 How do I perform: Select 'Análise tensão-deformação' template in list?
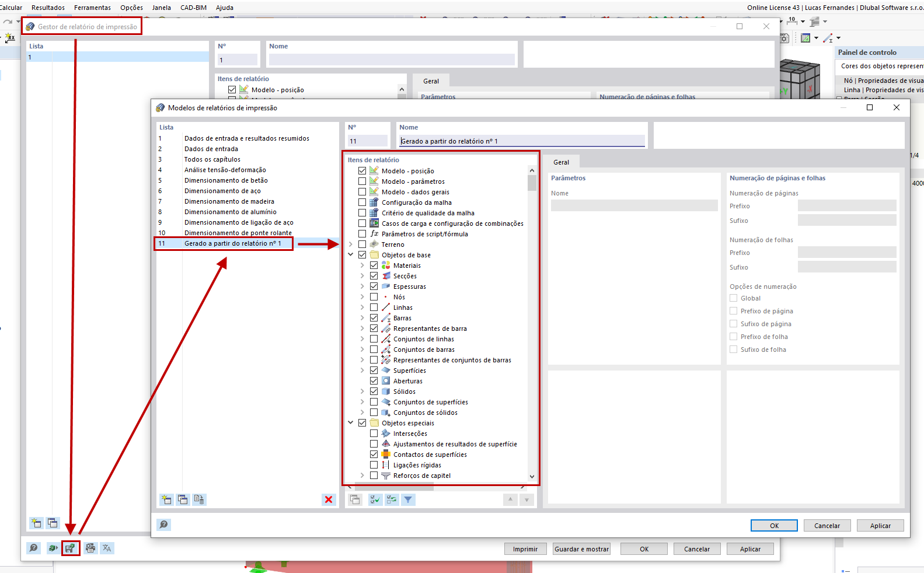pyautogui.click(x=225, y=170)
